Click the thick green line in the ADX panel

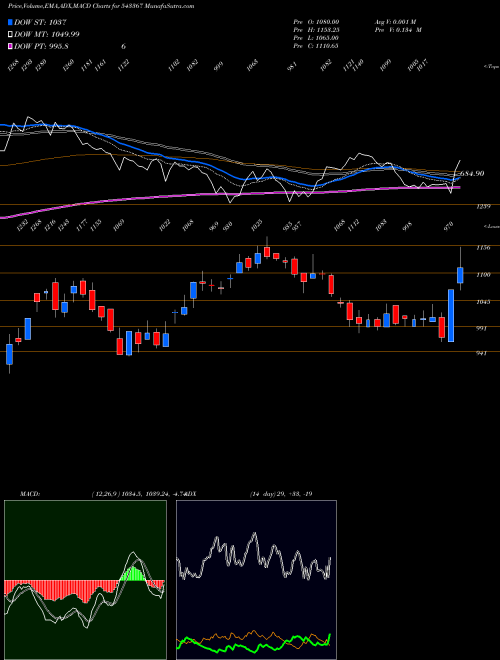click(x=253, y=644)
